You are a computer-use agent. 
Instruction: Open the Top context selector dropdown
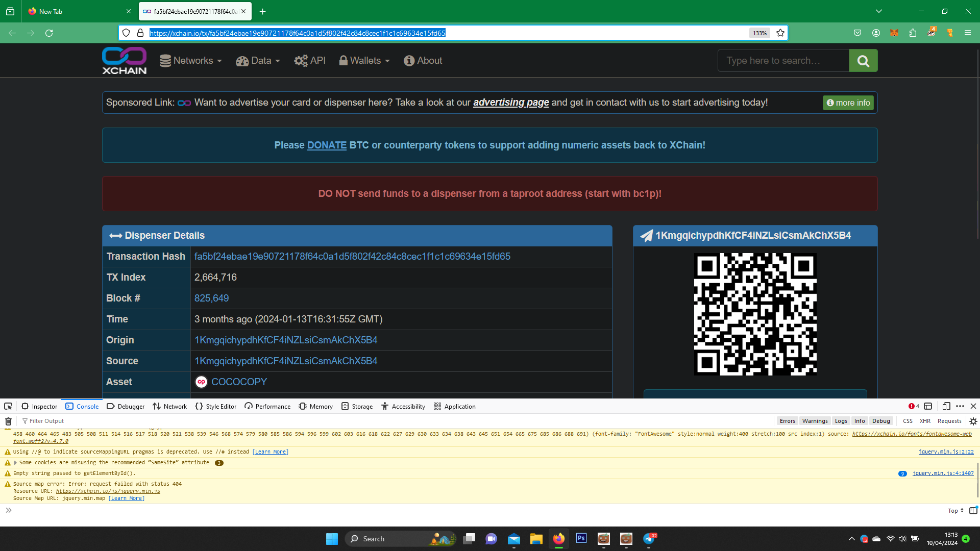pyautogui.click(x=955, y=511)
